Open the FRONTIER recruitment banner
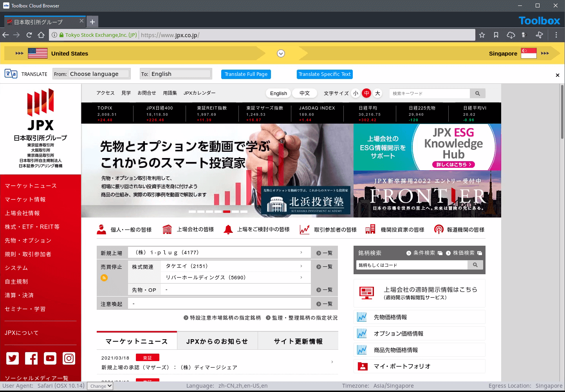 pos(427,194)
